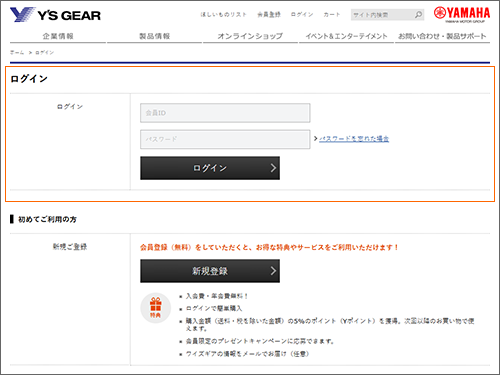
Task: Click the 会員ID input field
Action: [x=225, y=113]
